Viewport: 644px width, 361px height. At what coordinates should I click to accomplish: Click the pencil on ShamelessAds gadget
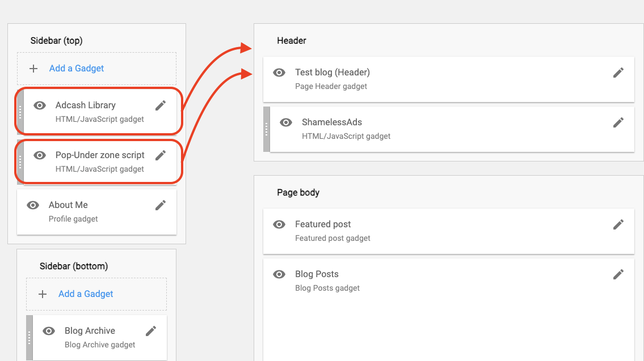(x=618, y=122)
